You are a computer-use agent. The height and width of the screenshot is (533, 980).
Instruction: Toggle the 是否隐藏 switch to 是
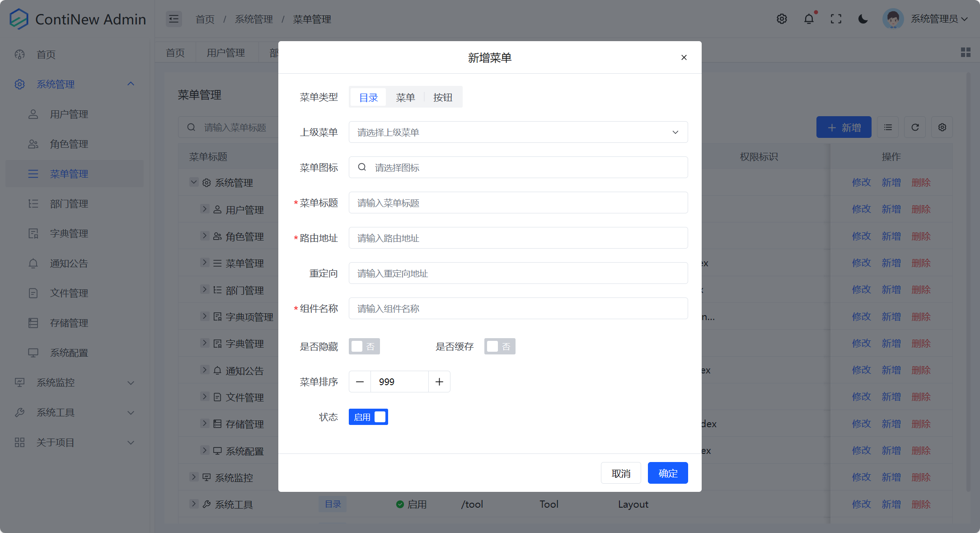coord(364,346)
